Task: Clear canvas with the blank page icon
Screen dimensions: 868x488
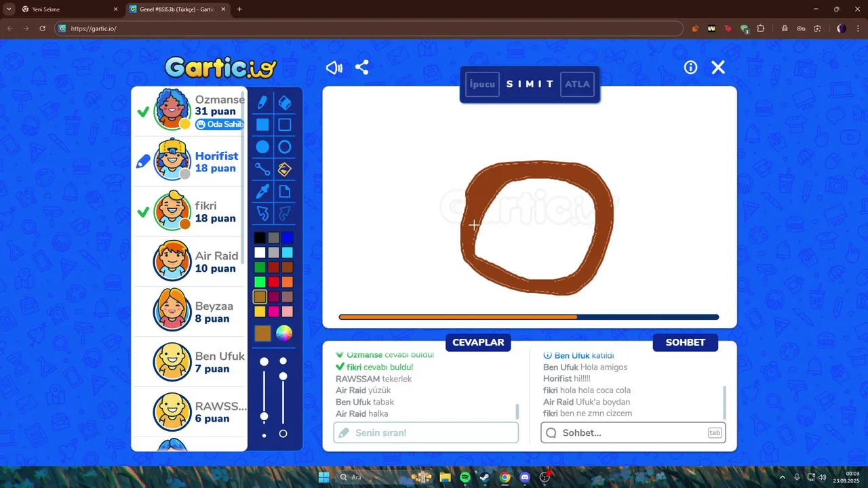Action: [x=285, y=191]
